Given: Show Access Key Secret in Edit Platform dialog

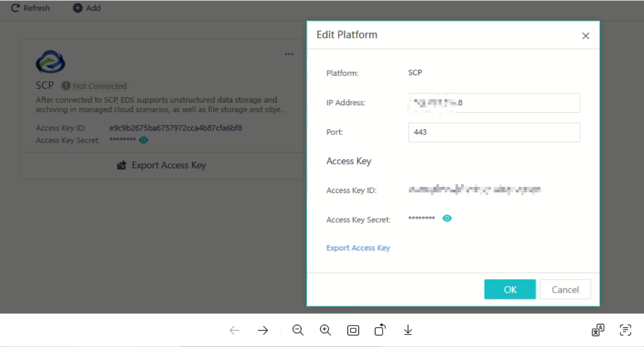Looking at the screenshot, I should [447, 218].
